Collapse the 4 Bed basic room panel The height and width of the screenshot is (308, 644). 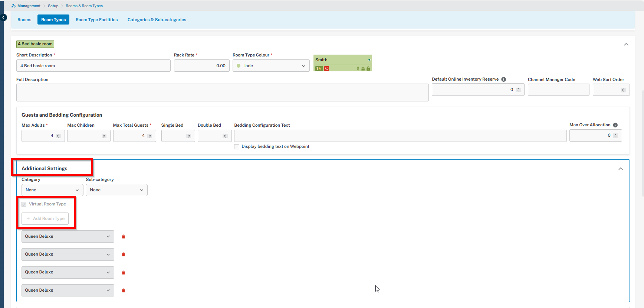pyautogui.click(x=626, y=44)
